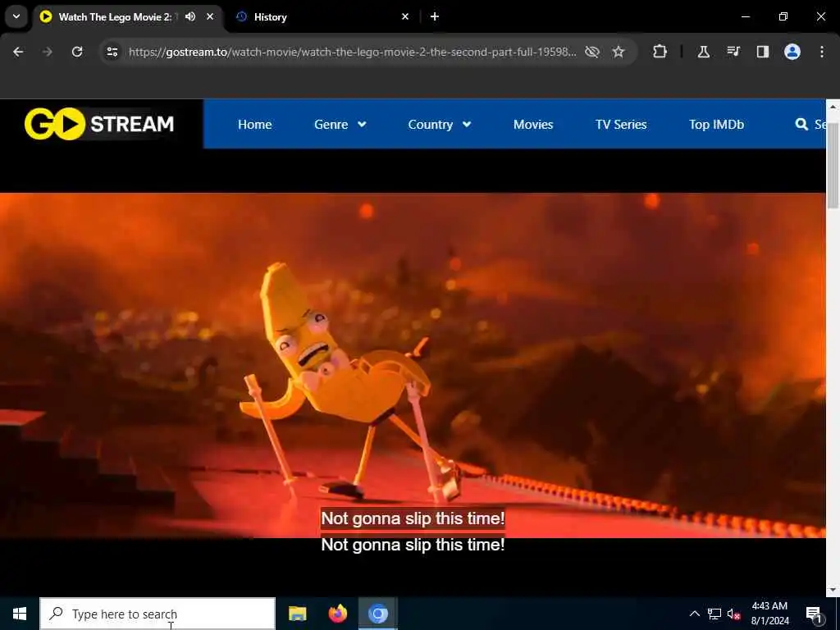Click the scrollbar down arrow
840x630 pixels.
[833, 589]
